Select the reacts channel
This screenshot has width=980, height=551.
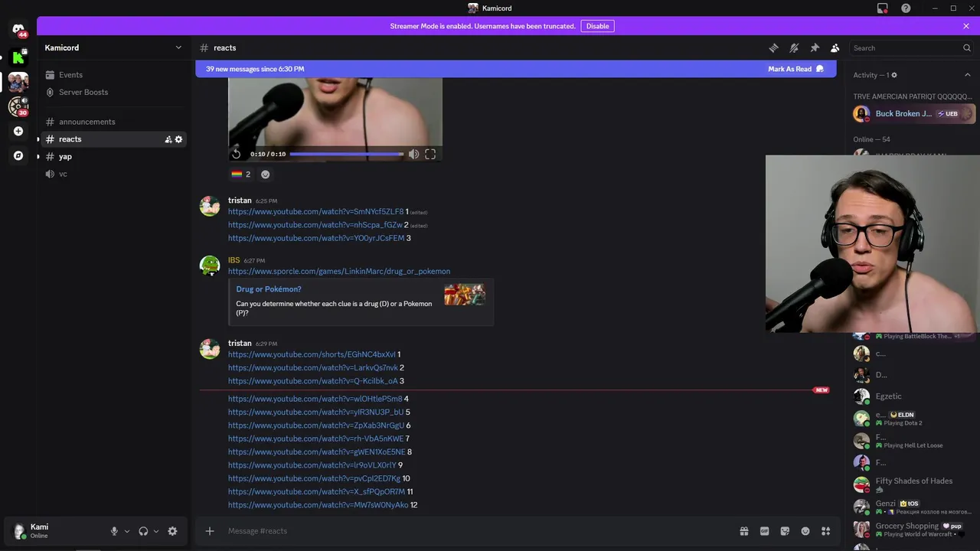coord(114,139)
